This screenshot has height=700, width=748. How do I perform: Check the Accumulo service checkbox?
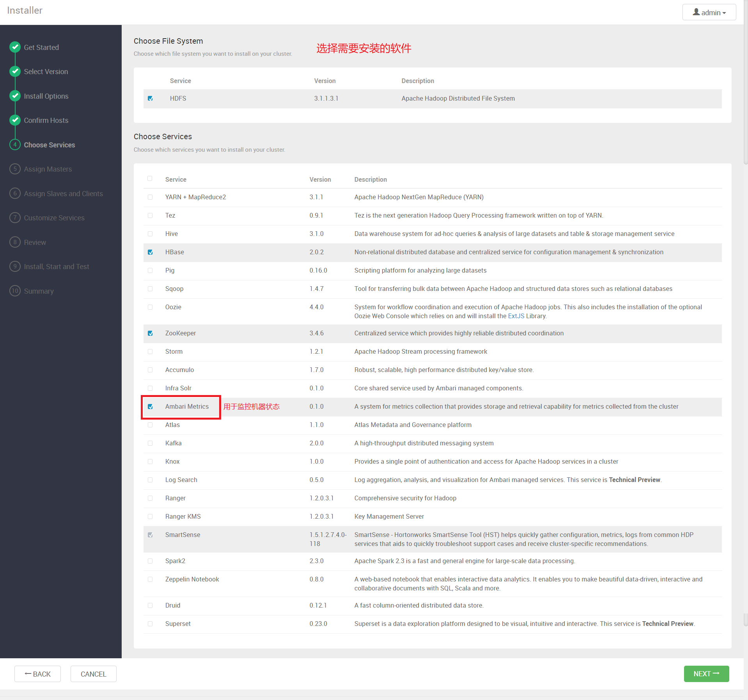[150, 370]
